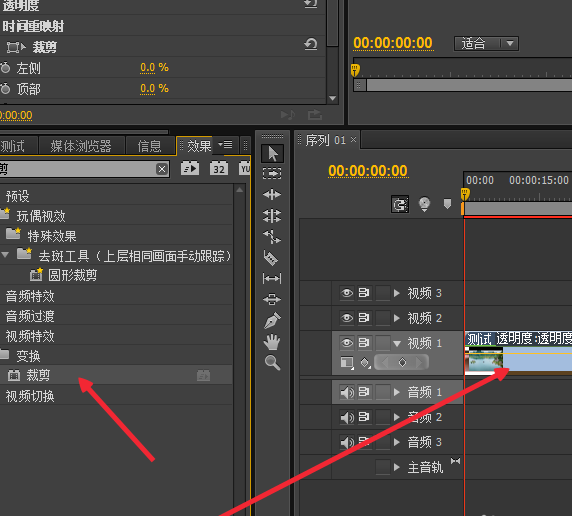The height and width of the screenshot is (516, 572).
Task: Toggle sync lock on 视频 3
Action: 364,293
